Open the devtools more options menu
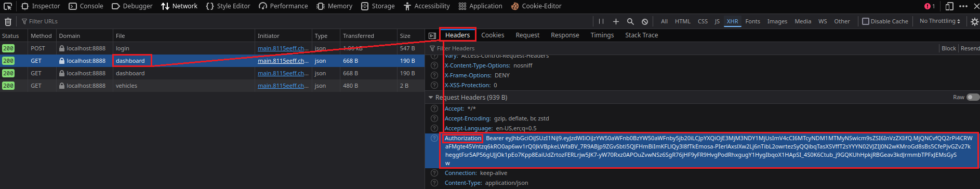 (963, 6)
